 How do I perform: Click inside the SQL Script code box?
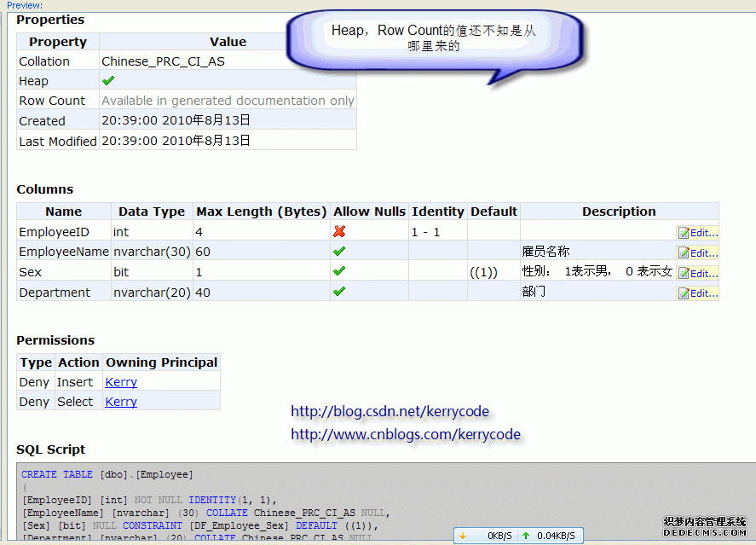tap(341, 503)
